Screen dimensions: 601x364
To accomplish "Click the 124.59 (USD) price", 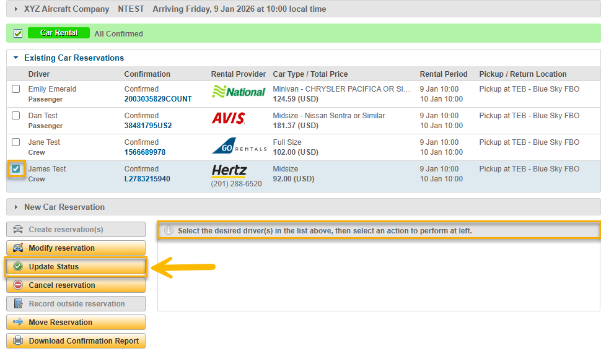I will click(x=296, y=99).
